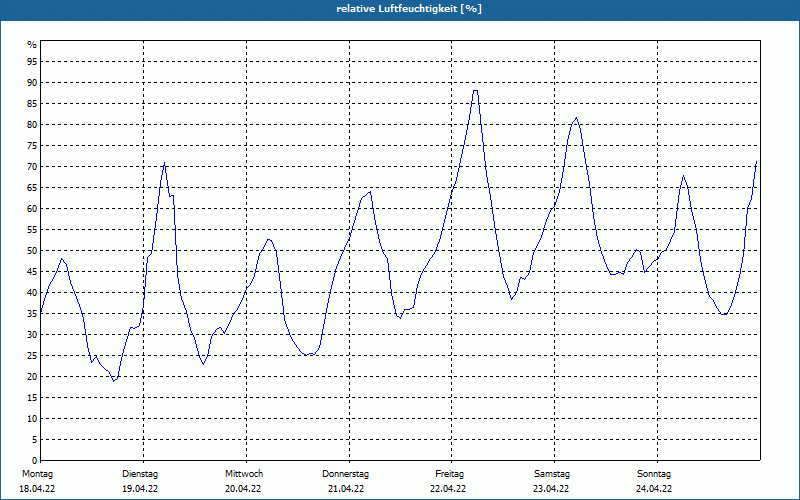Click the date label 18.04.22
This screenshot has width=800, height=500.
point(37,489)
